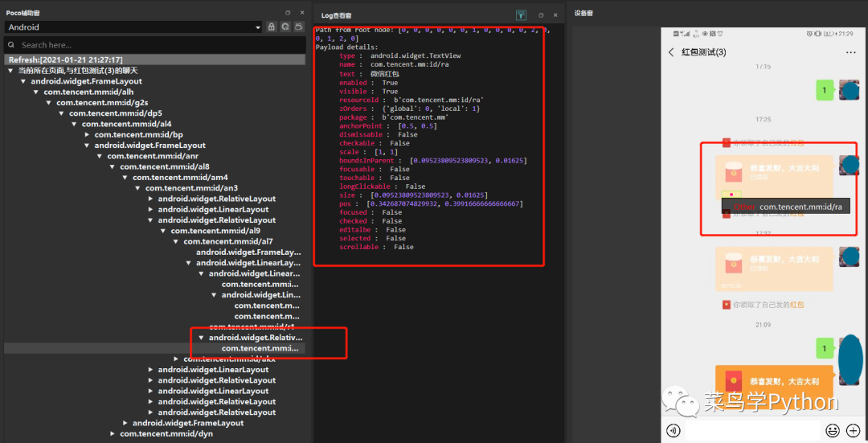
Task: Tap the message text field in the phone chat
Action: click(x=752, y=430)
